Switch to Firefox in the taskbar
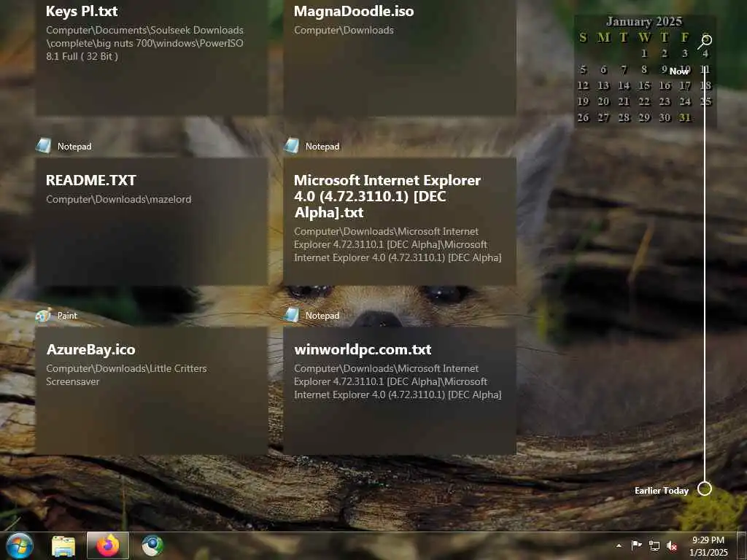 click(108, 545)
